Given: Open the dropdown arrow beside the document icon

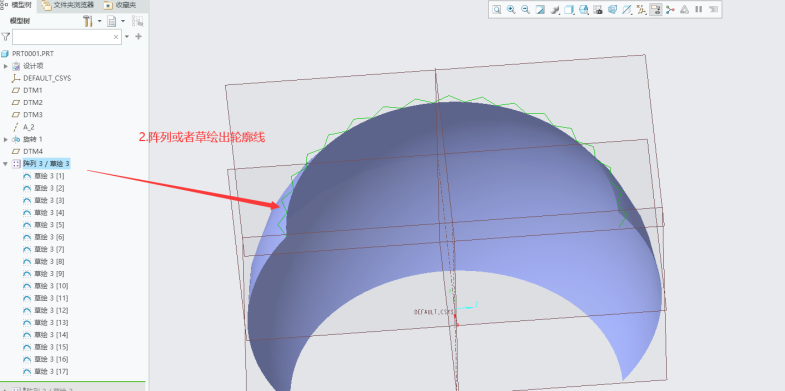Looking at the screenshot, I should [123, 21].
